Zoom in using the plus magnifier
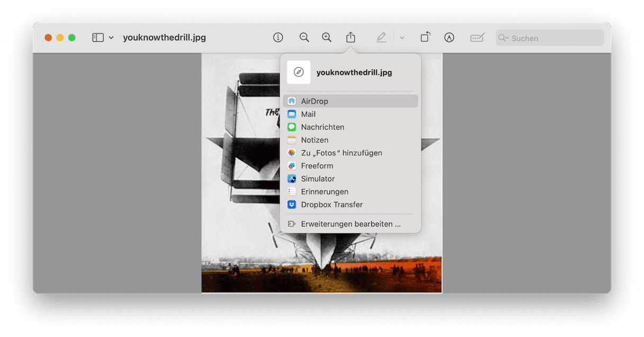 [327, 38]
